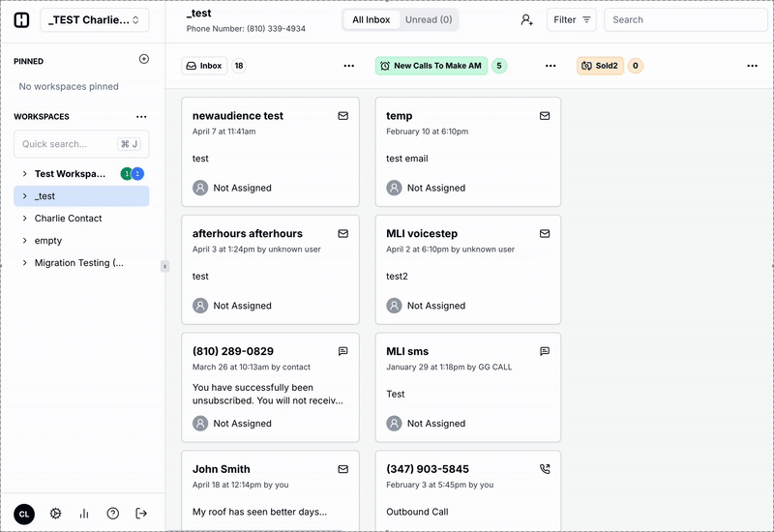Add a pinned workspace with plus icon
774x532 pixels.
pos(144,59)
